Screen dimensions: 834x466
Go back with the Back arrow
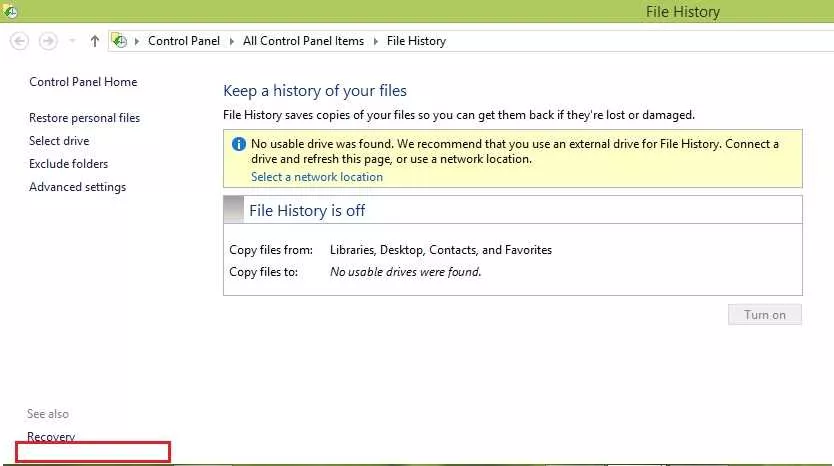click(20, 41)
